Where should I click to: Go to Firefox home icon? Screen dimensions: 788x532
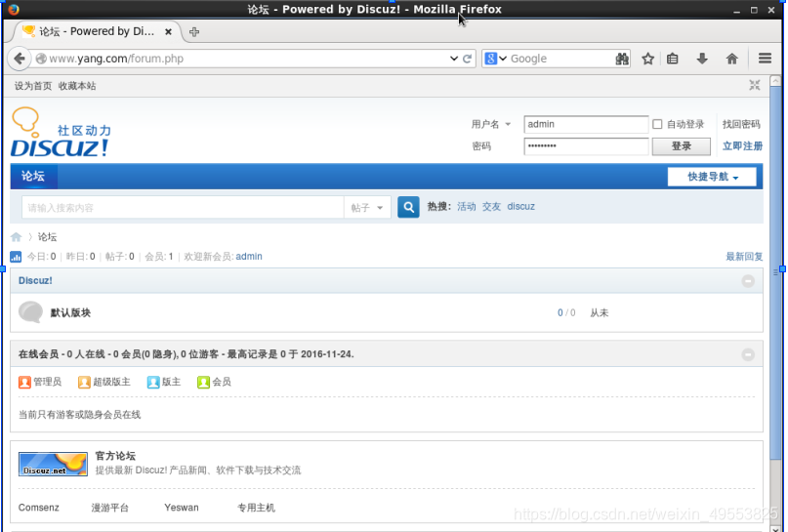tap(731, 59)
